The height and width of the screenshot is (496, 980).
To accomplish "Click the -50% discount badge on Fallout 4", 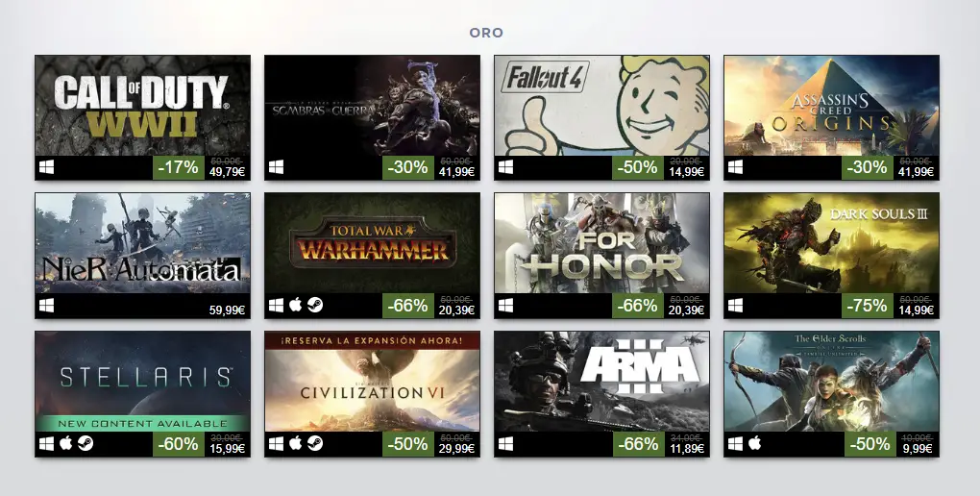I will click(638, 167).
